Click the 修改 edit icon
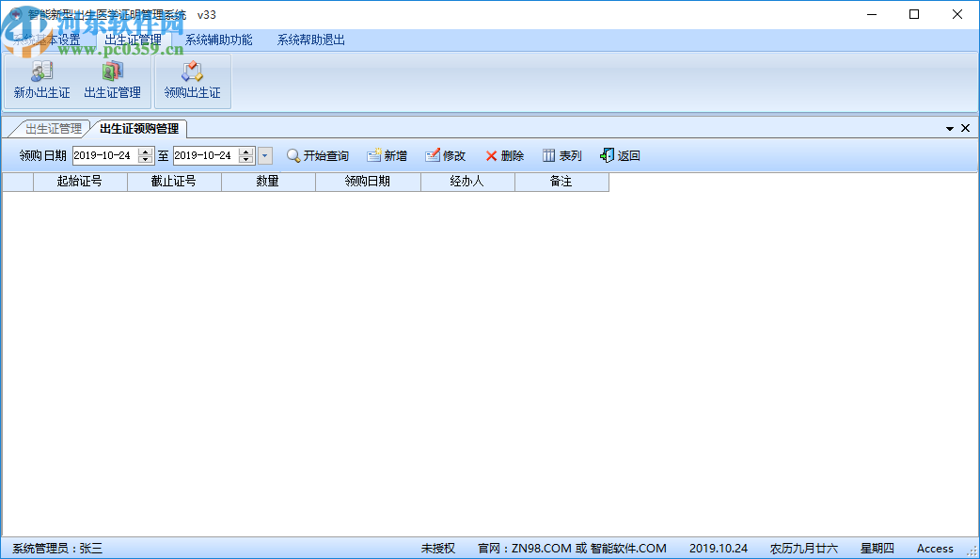 (444, 155)
